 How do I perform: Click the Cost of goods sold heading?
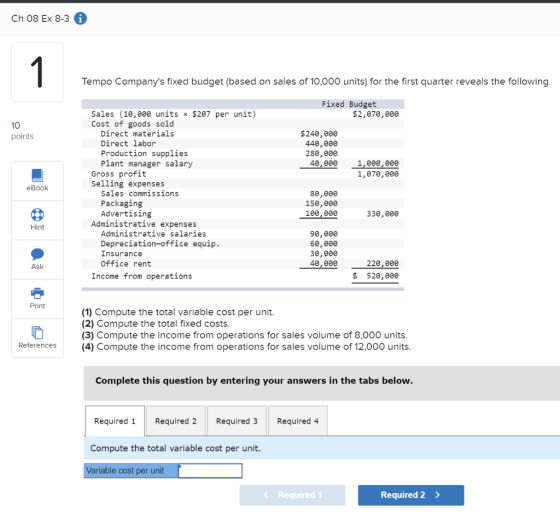(x=132, y=124)
